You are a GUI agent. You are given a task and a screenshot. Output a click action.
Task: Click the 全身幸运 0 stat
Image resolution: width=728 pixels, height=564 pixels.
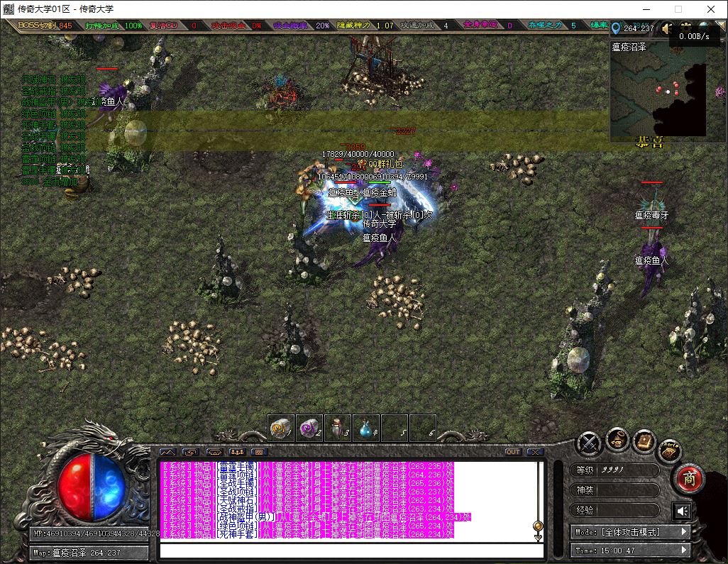(487, 25)
